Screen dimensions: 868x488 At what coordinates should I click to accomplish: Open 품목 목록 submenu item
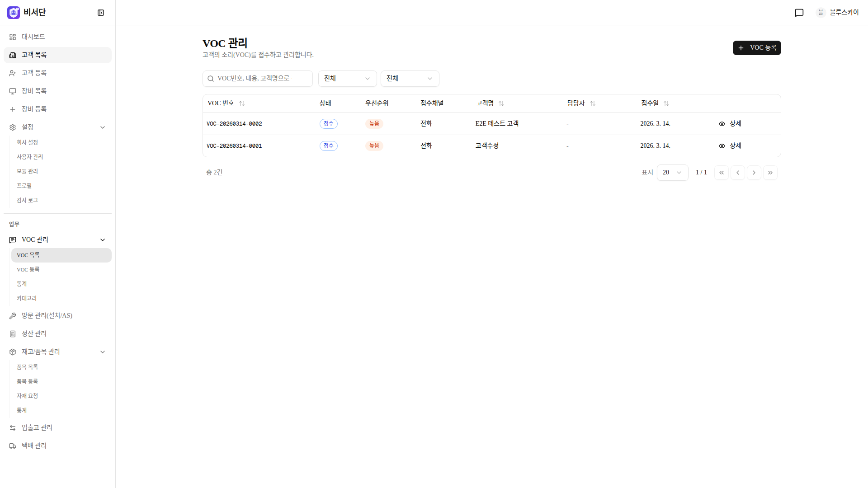click(x=61, y=367)
